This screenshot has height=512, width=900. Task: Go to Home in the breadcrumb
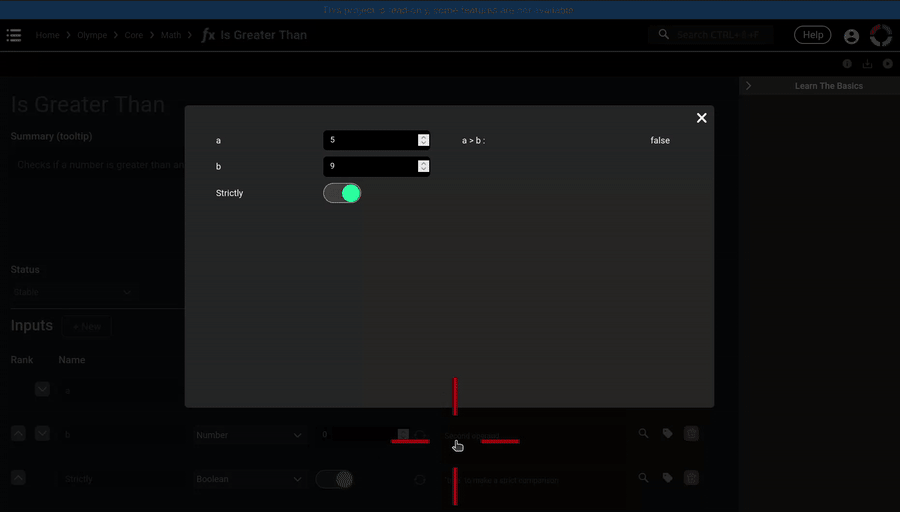point(47,35)
